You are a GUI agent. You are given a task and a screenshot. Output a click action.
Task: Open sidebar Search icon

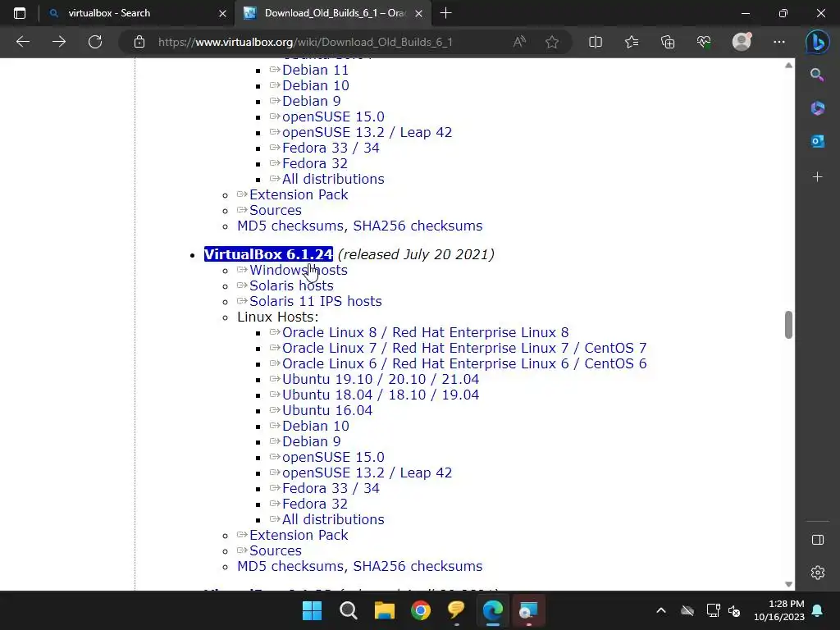[817, 75]
